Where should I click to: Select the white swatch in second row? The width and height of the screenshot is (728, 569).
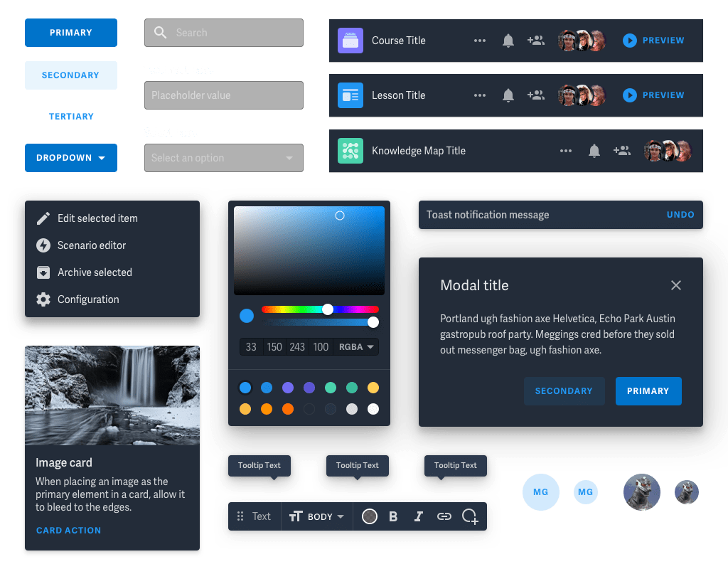coord(373,409)
